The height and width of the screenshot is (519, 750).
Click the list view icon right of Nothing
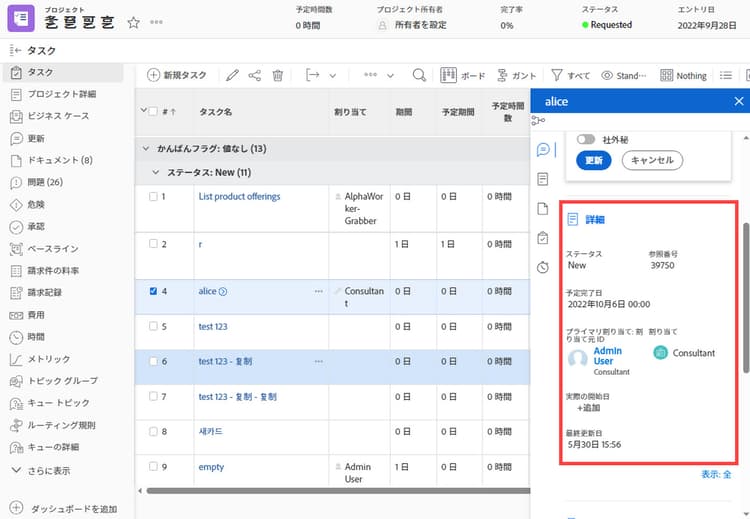pyautogui.click(x=726, y=75)
